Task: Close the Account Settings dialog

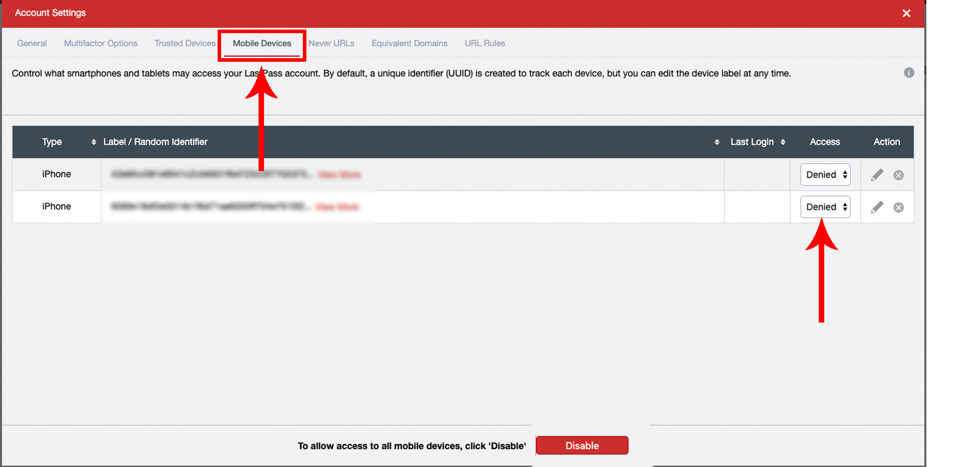Action: click(x=906, y=13)
